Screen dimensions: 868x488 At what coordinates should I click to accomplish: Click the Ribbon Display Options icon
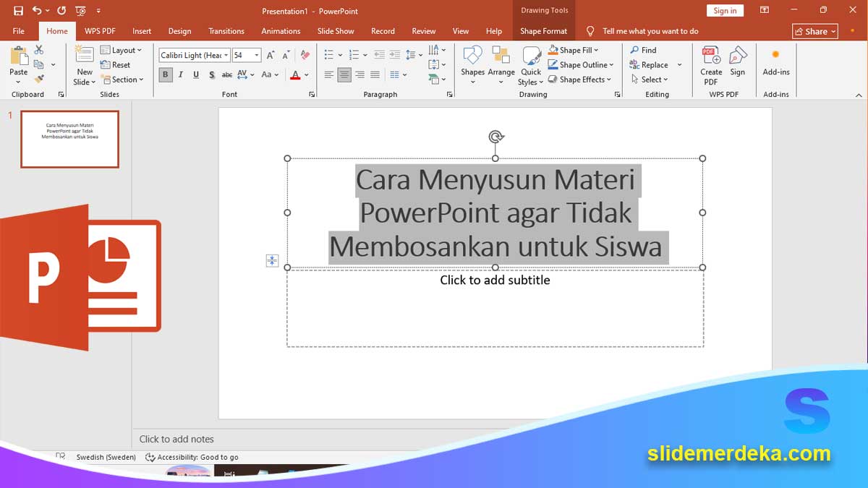[x=765, y=10]
